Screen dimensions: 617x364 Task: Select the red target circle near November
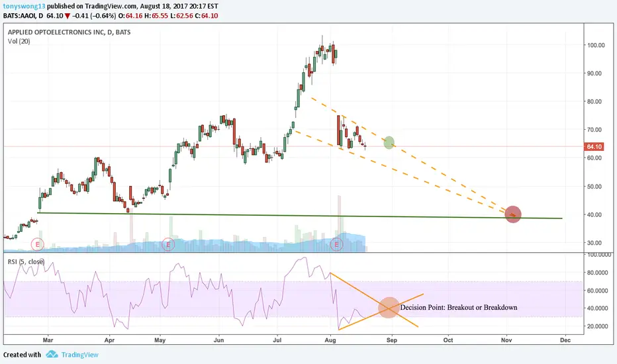pyautogui.click(x=512, y=214)
